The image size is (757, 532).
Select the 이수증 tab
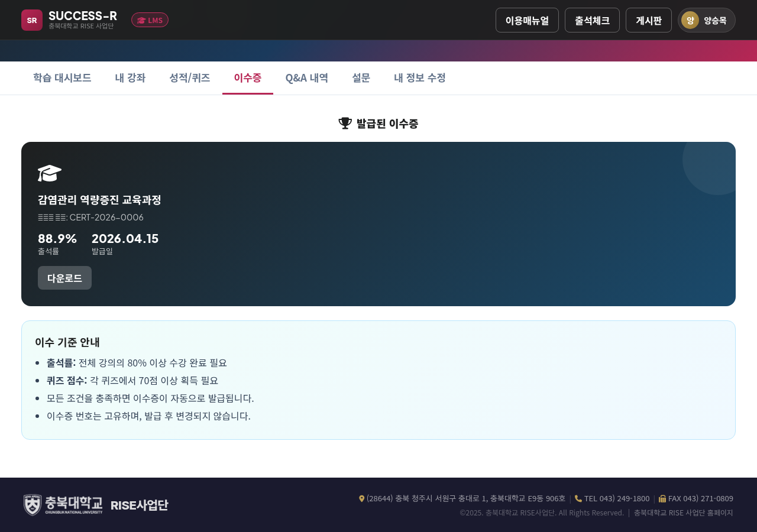click(x=248, y=77)
